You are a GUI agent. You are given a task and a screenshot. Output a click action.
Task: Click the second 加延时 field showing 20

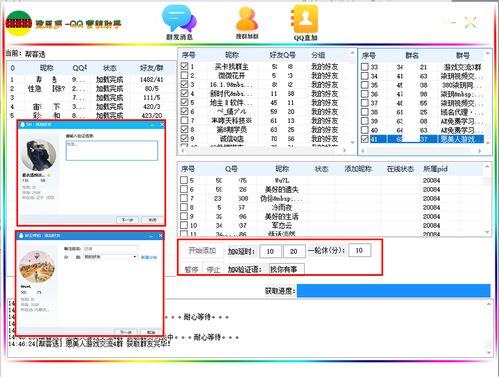click(x=294, y=251)
